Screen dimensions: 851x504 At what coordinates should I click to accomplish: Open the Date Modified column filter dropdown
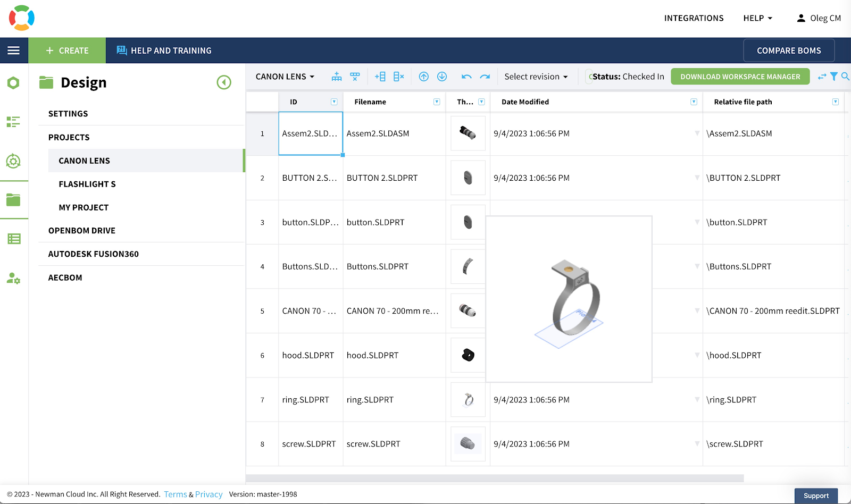[694, 102]
